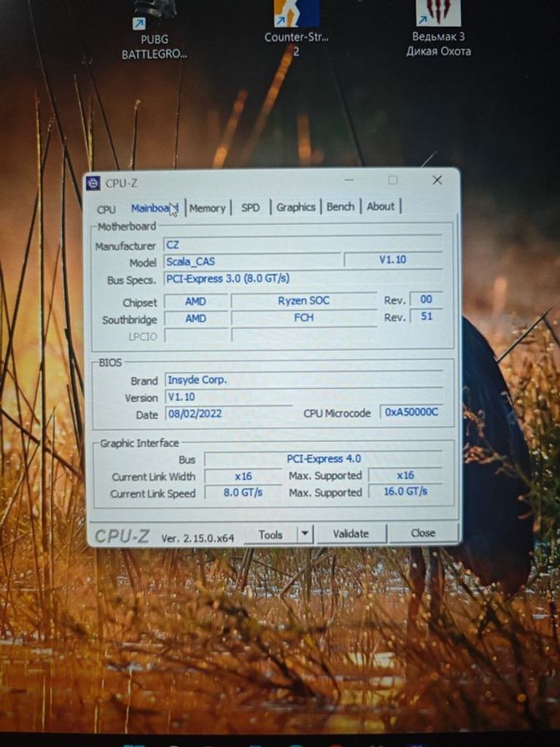This screenshot has height=747, width=560.
Task: Click the FCH southbridge value
Action: pos(304,318)
